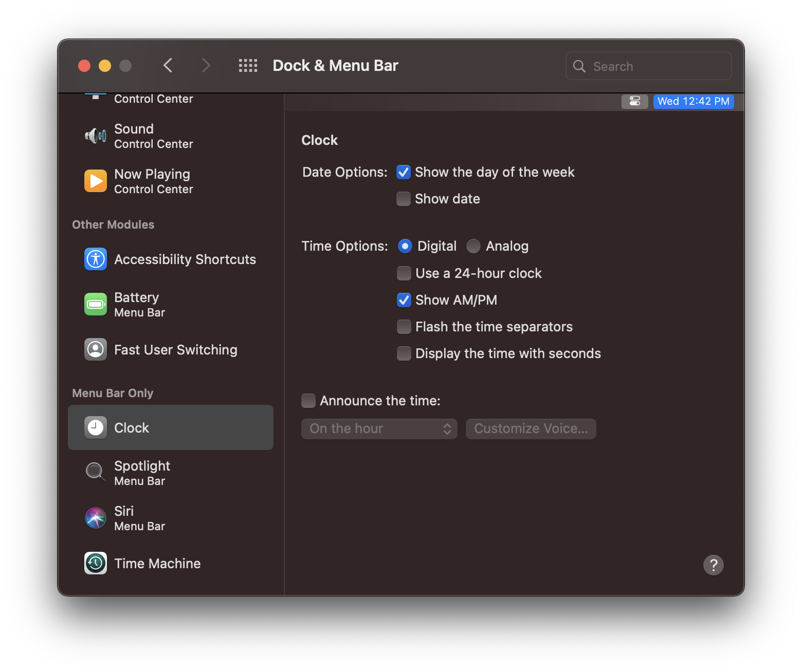Click the Time Machine icon
The image size is (802, 672).
(x=96, y=563)
